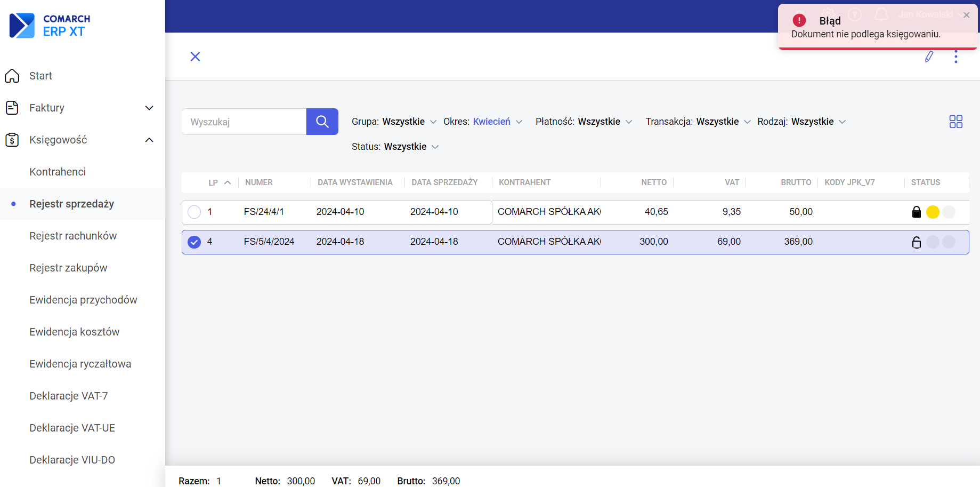Dismiss the Błąd error notification
980x487 pixels.
966,15
